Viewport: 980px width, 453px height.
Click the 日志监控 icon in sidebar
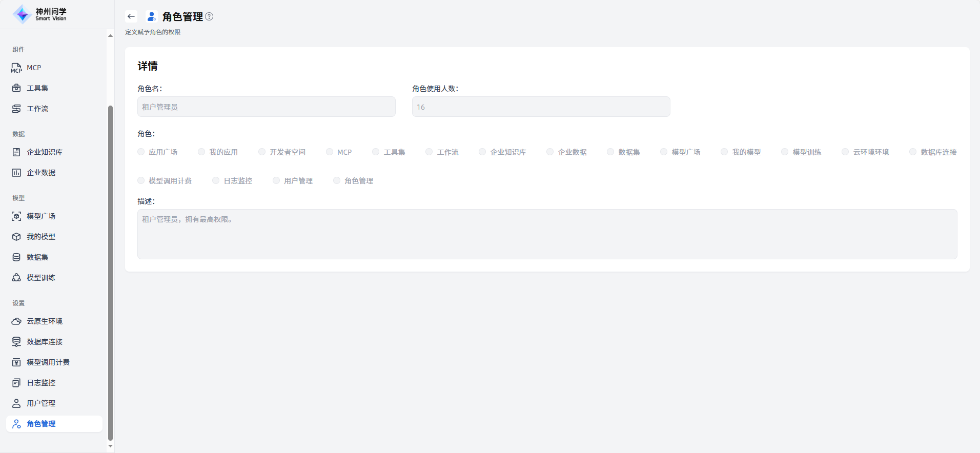tap(16, 383)
